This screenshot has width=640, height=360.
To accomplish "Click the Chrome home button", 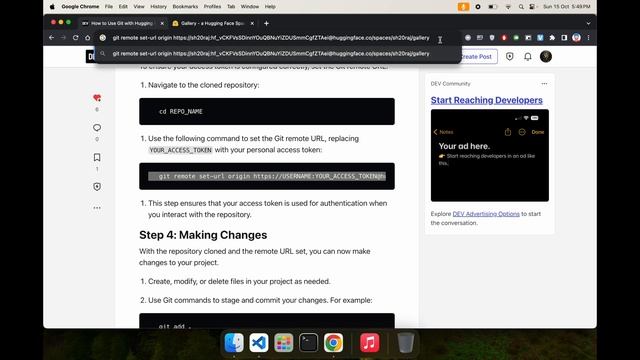I will pyautogui.click(x=87, y=38).
